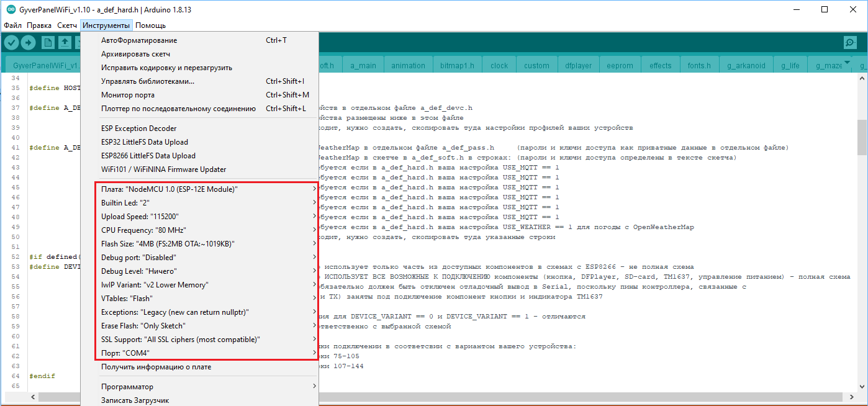The image size is (868, 406).
Task: Click the vertical scrollbar thumb in editor
Action: [862, 137]
